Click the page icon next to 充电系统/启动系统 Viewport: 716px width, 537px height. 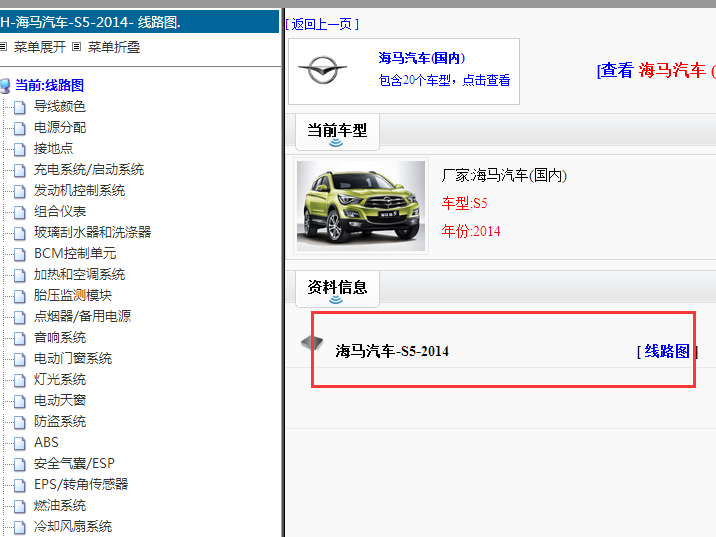tap(20, 170)
